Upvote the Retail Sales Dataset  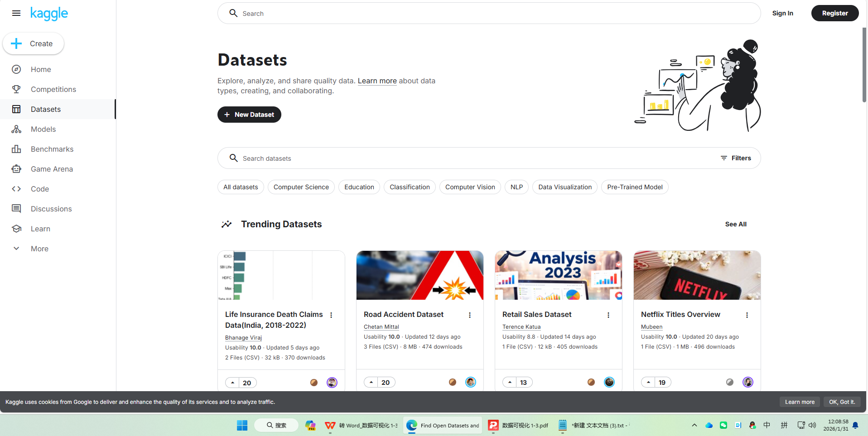[x=510, y=382]
